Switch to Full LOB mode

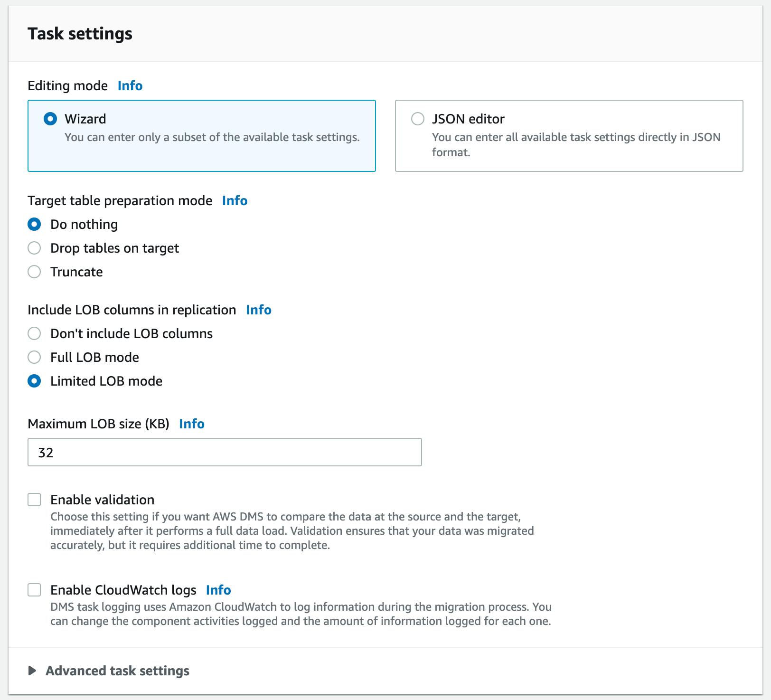(34, 357)
